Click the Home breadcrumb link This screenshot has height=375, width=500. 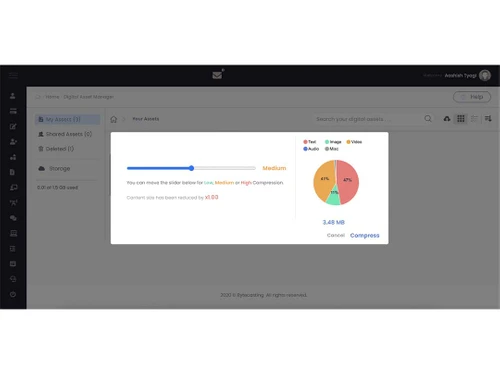52,97
